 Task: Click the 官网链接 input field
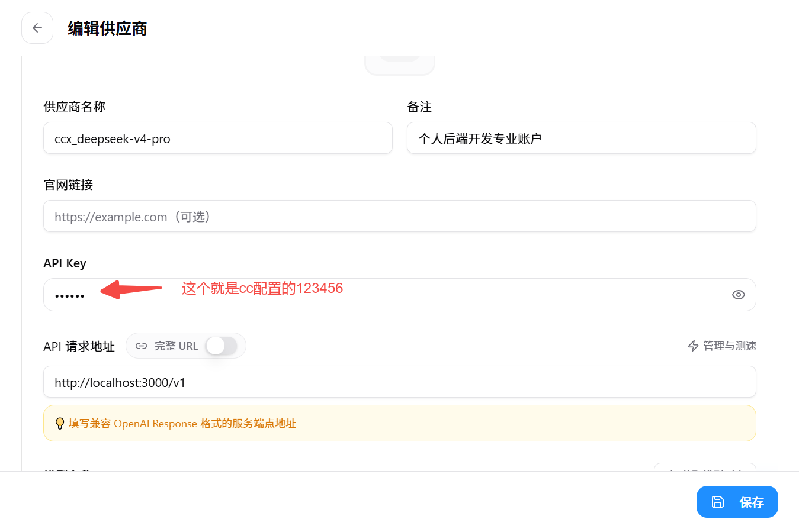coord(400,216)
